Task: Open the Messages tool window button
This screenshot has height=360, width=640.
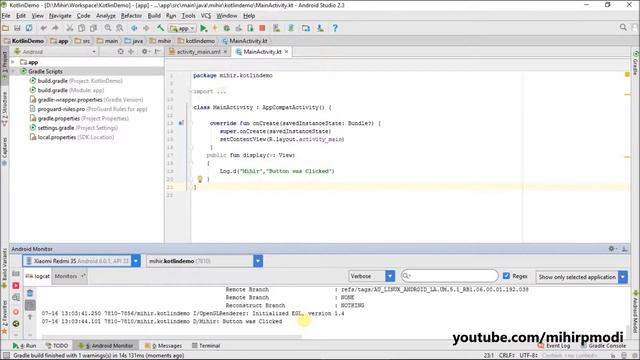Action: click(163, 345)
